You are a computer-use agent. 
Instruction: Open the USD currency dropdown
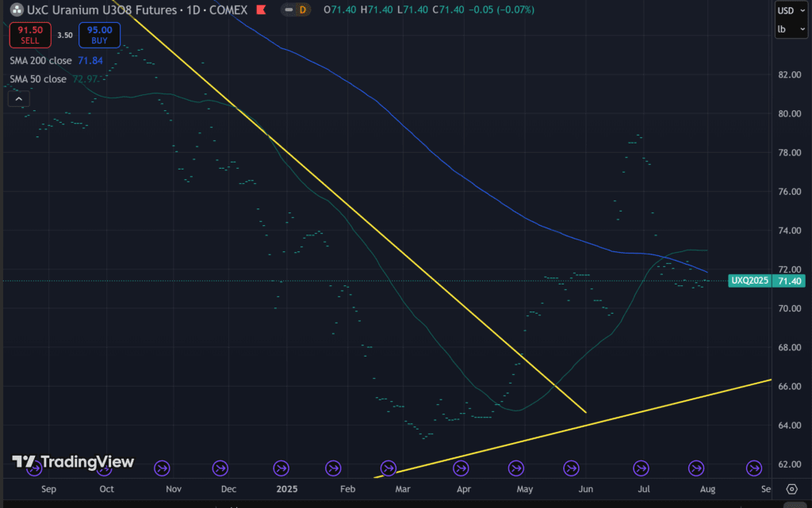click(790, 11)
